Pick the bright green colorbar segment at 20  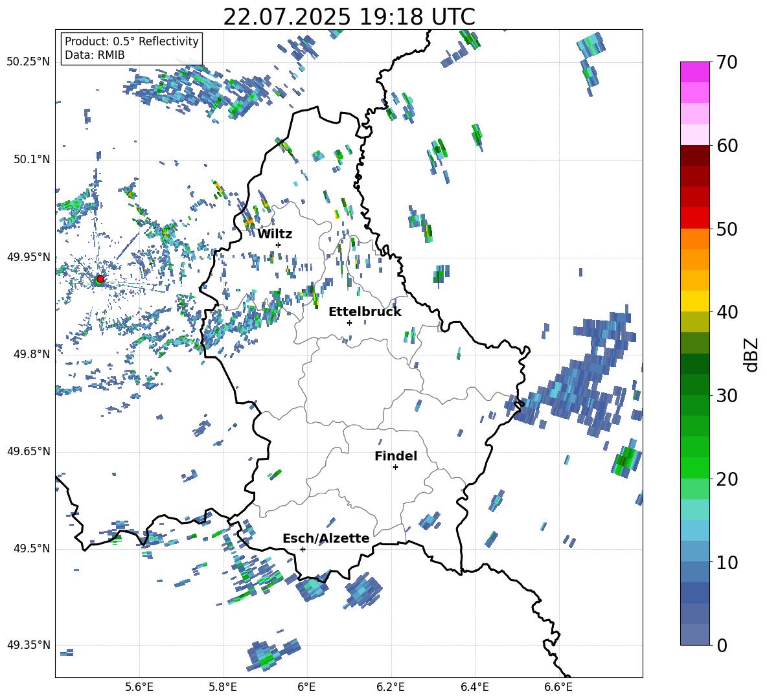[695, 468]
